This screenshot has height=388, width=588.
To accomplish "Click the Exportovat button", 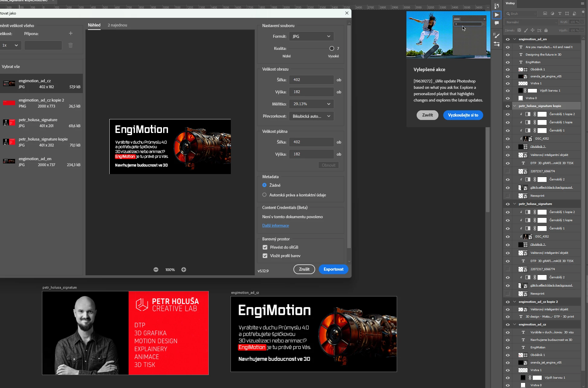I will pyautogui.click(x=333, y=269).
